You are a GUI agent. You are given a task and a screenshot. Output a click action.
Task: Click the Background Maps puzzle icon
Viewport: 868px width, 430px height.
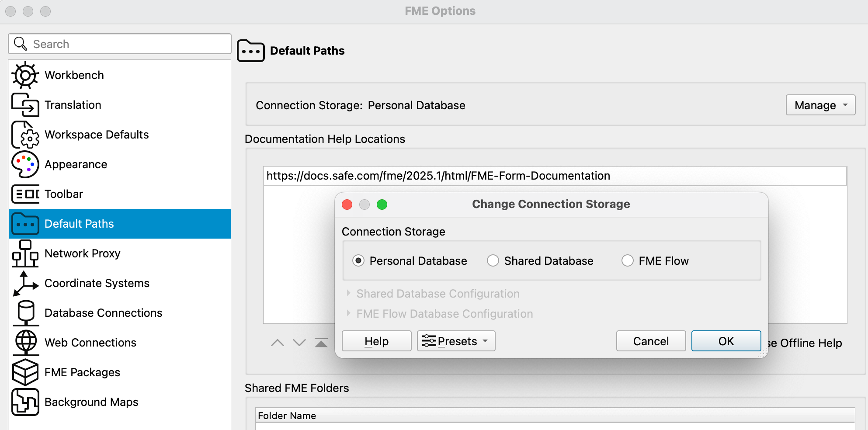click(25, 402)
